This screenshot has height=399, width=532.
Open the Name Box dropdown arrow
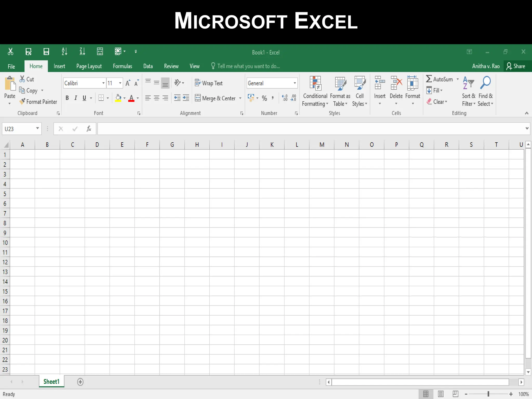38,129
